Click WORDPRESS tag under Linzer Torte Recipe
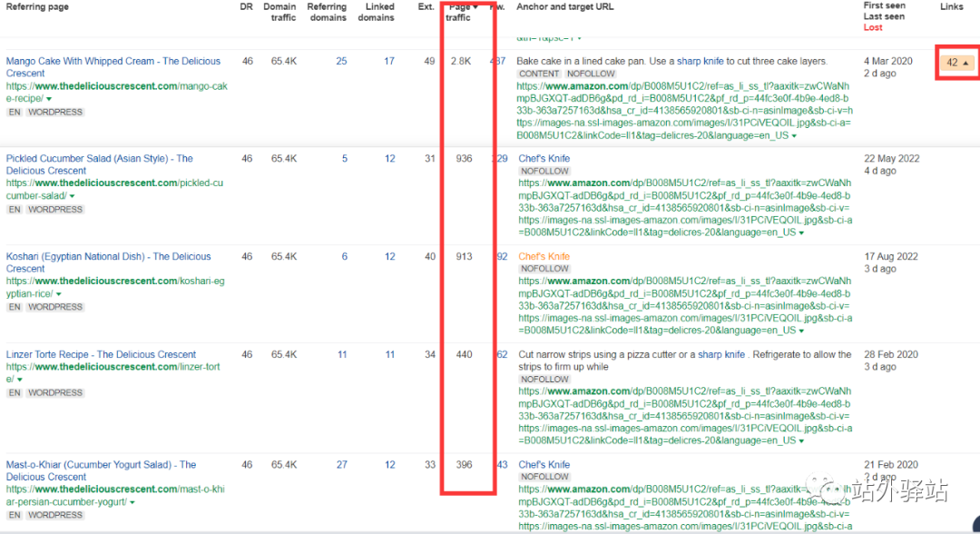This screenshot has width=980, height=534. 54,393
